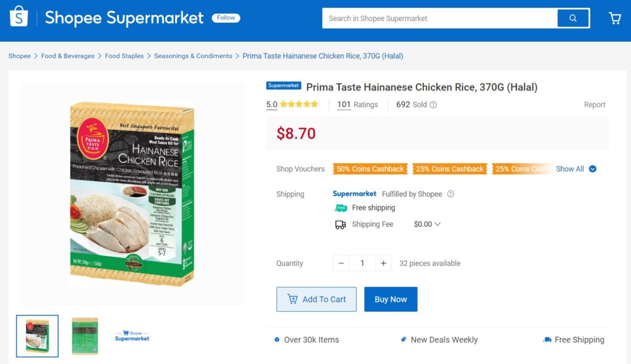Click the Buy Now button
Image resolution: width=631 pixels, height=364 pixels.
(391, 299)
